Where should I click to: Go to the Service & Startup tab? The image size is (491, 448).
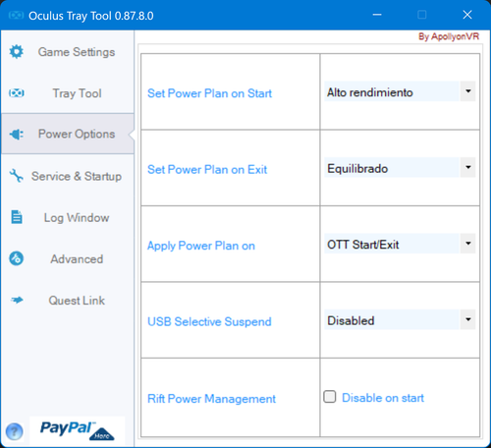68,176
